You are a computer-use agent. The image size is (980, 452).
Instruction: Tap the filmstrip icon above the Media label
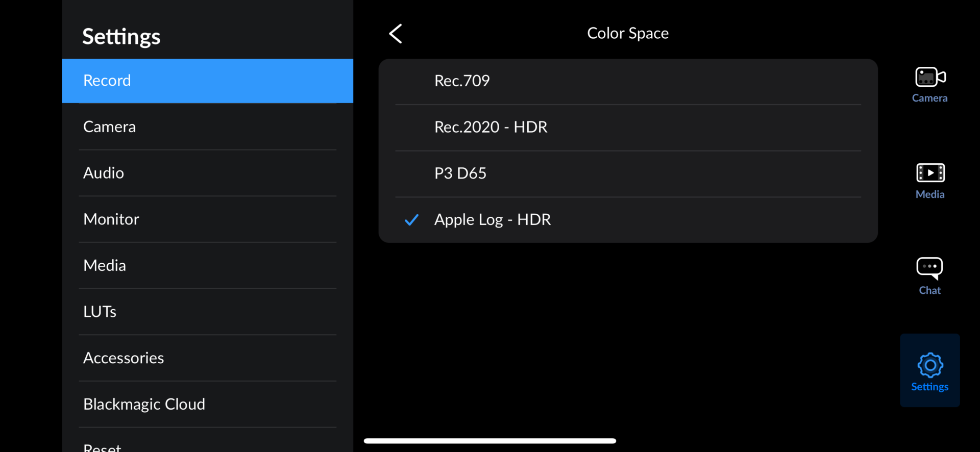929,173
